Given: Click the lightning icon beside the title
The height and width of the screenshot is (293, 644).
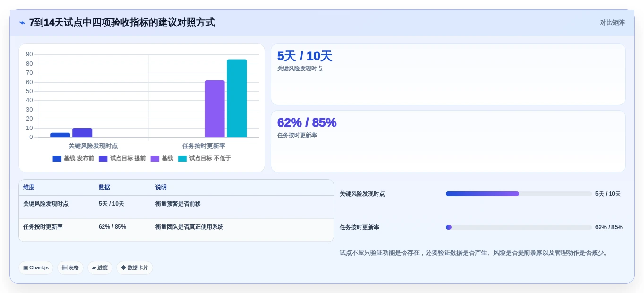Looking at the screenshot, I should pos(22,23).
